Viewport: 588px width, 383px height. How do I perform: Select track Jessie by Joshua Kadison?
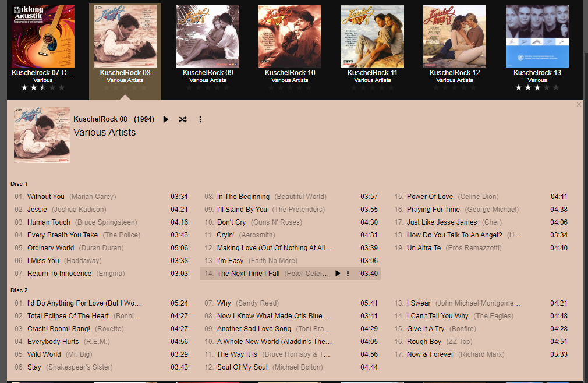point(101,210)
